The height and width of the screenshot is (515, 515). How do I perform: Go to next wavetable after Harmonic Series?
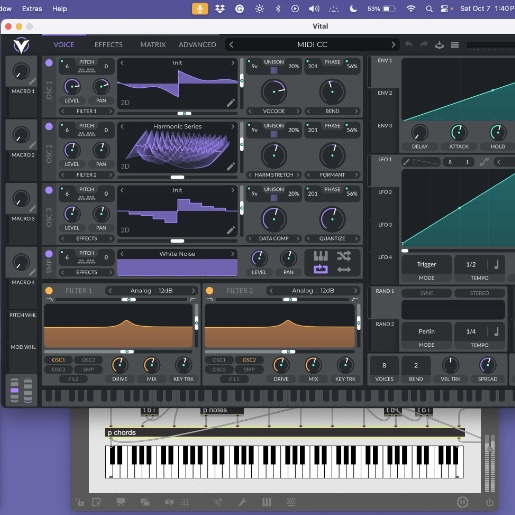(x=233, y=126)
